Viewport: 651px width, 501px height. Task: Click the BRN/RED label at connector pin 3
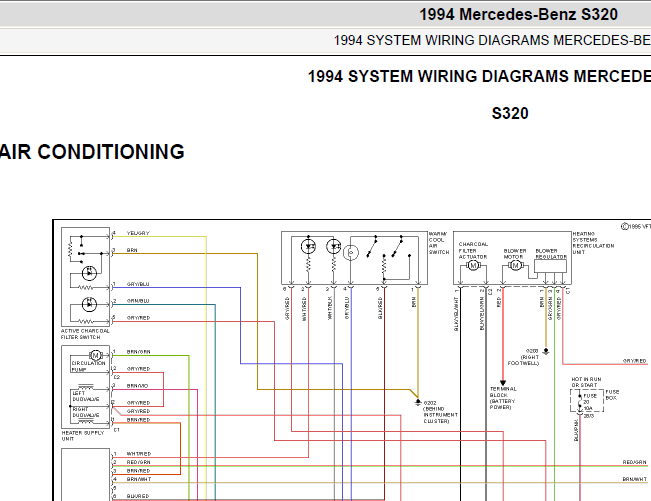point(138,471)
